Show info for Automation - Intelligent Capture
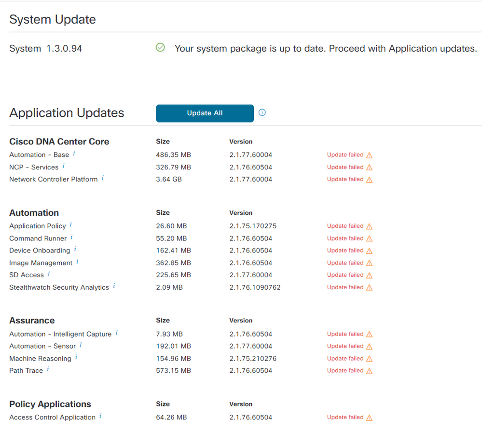The image size is (482, 448). 117,333
